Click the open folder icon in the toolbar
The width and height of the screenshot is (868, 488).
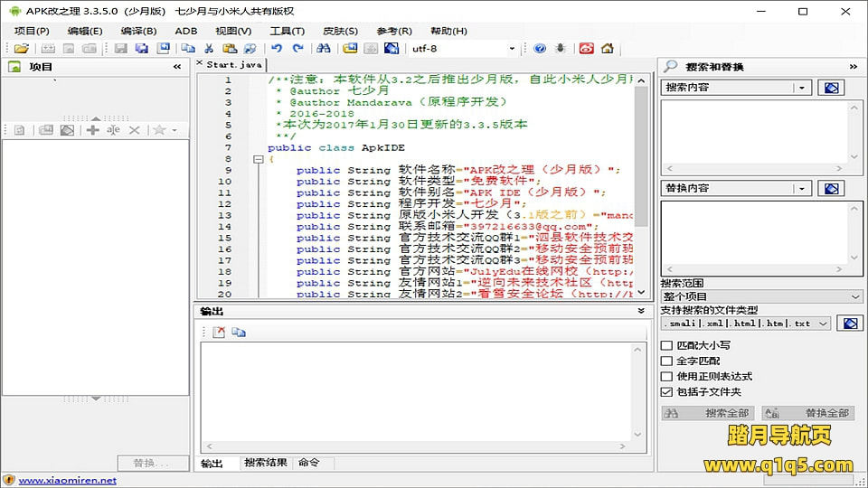(x=21, y=49)
